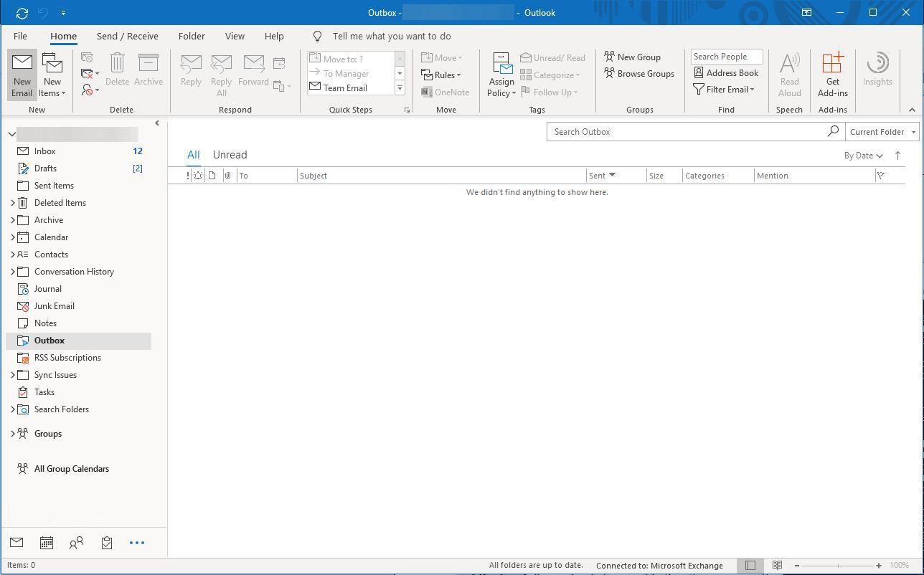The image size is (924, 575).
Task: Click in the Search People field
Action: tap(727, 57)
